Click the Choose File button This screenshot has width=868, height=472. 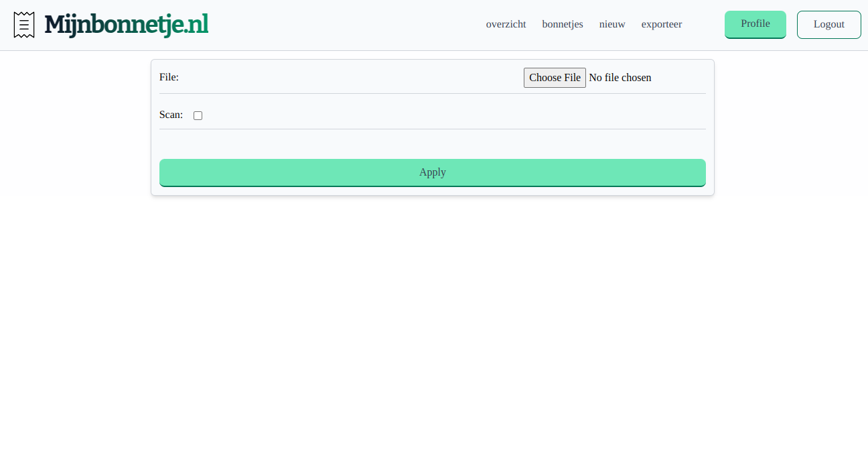click(x=555, y=78)
